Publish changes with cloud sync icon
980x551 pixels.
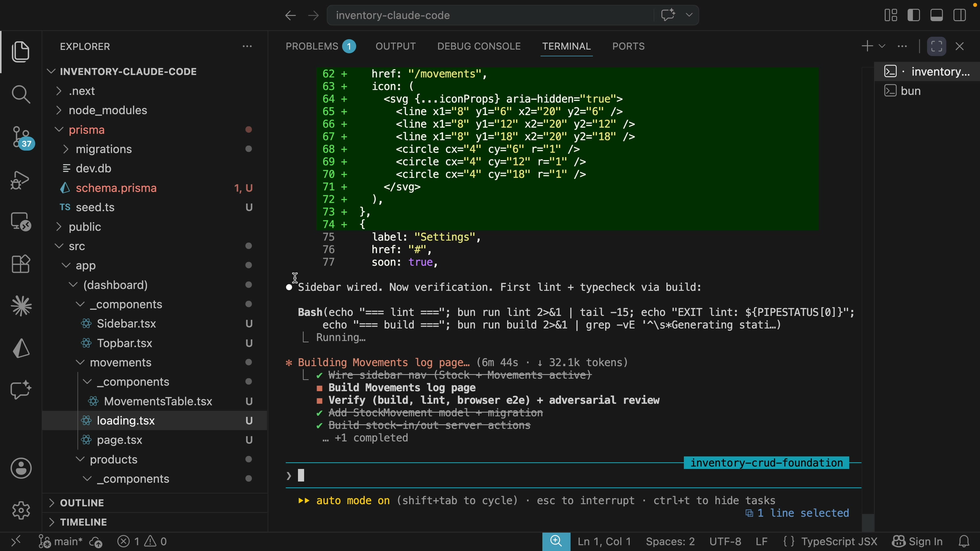[x=96, y=542]
